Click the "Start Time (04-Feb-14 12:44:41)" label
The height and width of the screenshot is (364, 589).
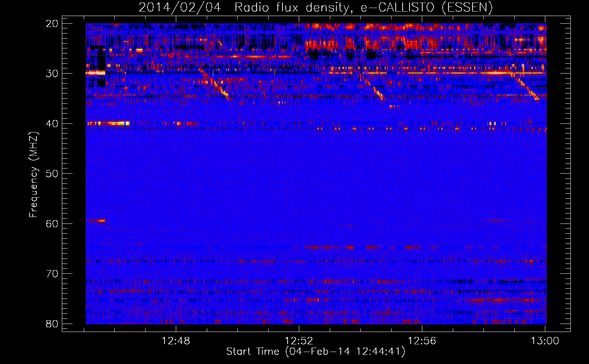click(x=316, y=352)
